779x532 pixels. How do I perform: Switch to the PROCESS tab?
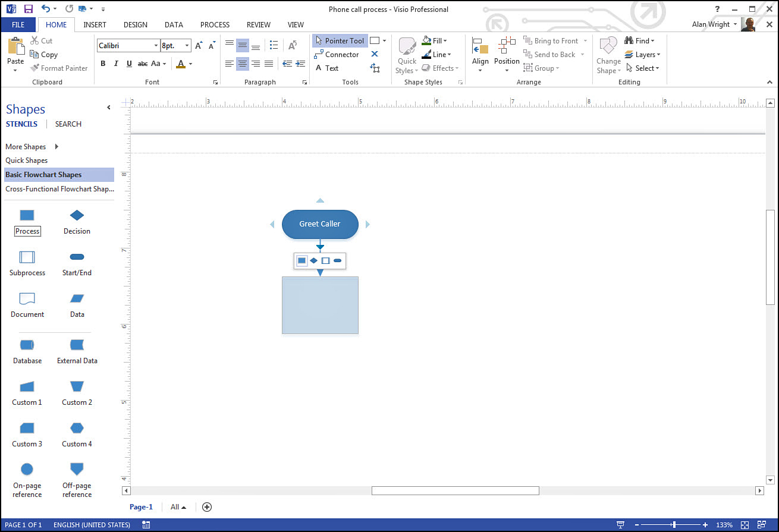[x=215, y=25]
